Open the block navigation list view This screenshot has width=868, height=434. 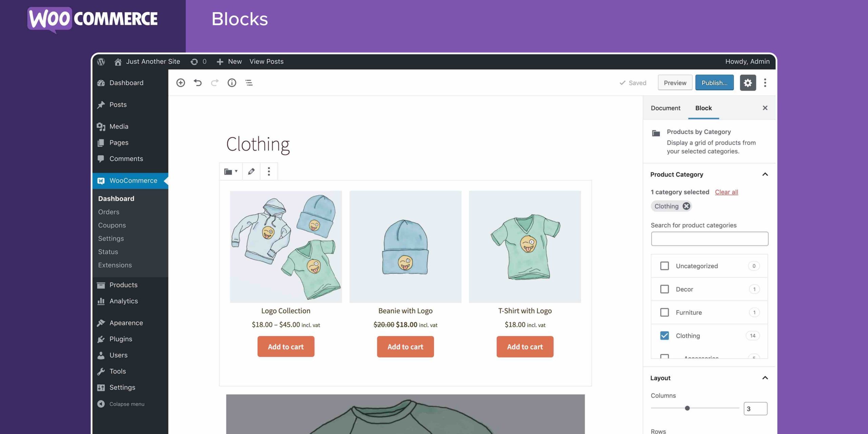[x=249, y=82]
